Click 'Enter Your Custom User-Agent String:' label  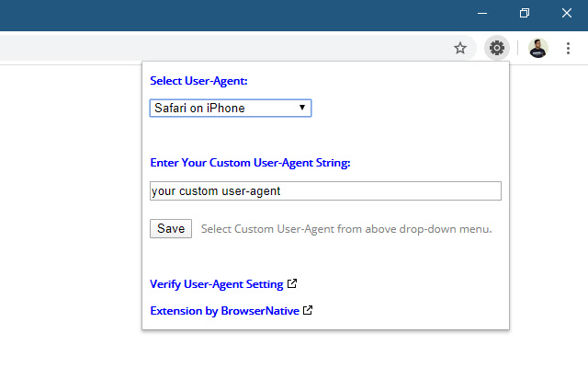click(250, 163)
